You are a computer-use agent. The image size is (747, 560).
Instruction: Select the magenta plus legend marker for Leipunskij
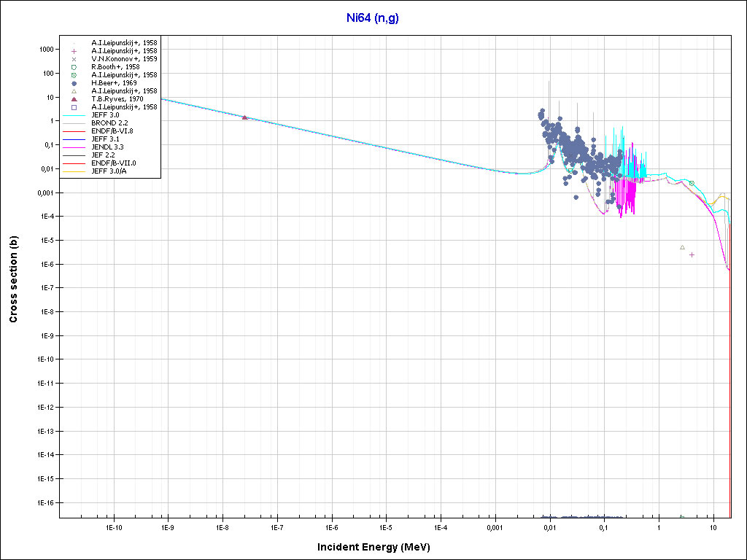click(74, 51)
